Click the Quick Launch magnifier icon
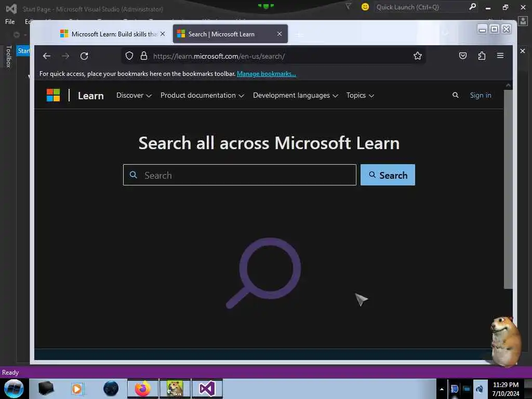The height and width of the screenshot is (399, 532). (472, 6)
